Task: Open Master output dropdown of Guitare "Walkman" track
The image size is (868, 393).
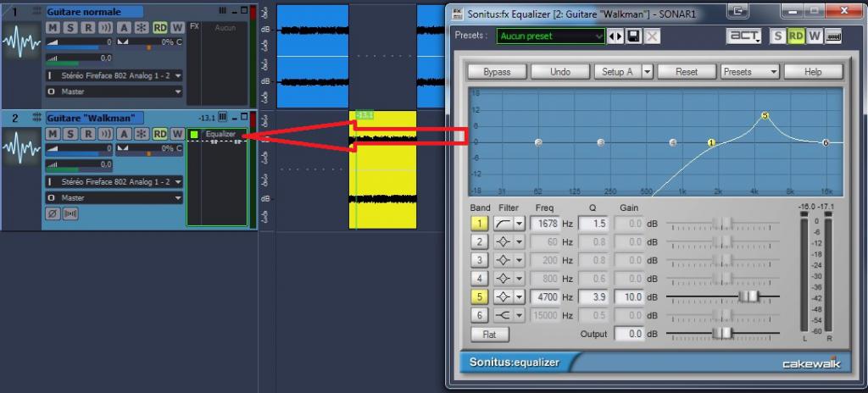Action: [114, 197]
